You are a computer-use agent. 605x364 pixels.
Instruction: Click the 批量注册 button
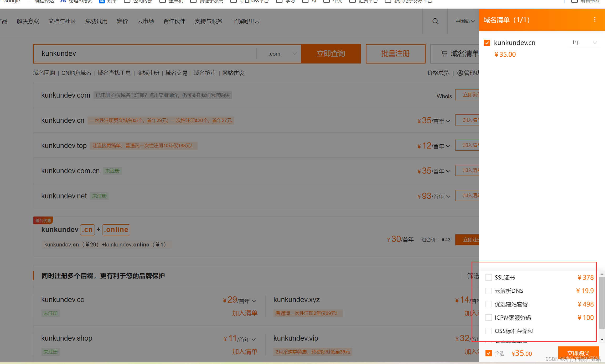pyautogui.click(x=395, y=54)
